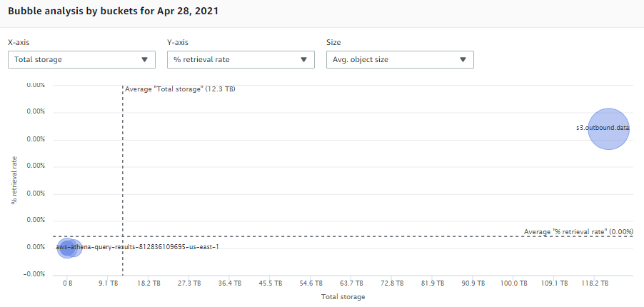Viewport: 644px width, 307px height.
Task: Click the aws-athena-query-results-812836109695-us-east-1 label
Action: pyautogui.click(x=138, y=248)
